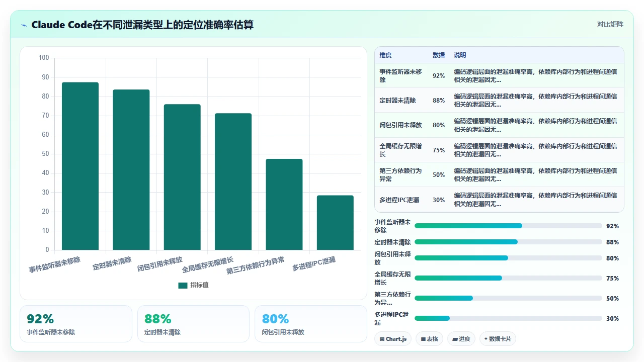Click the 数据 column header

coord(439,55)
